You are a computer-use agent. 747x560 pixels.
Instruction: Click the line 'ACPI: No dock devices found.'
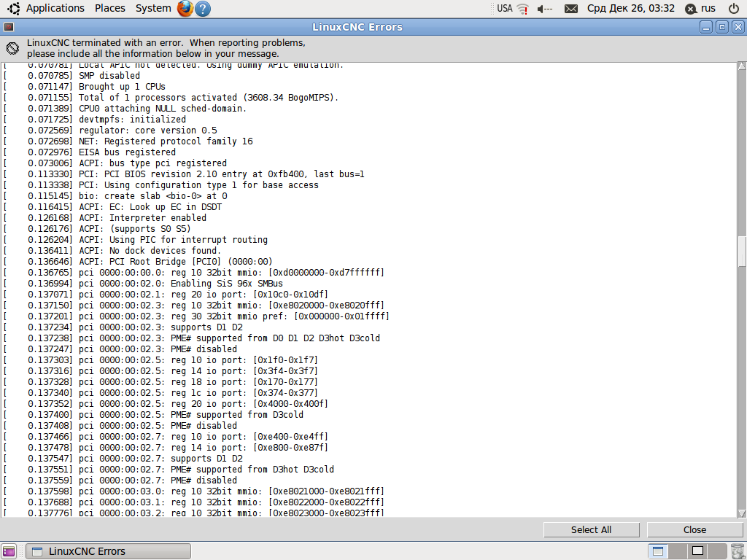point(150,251)
